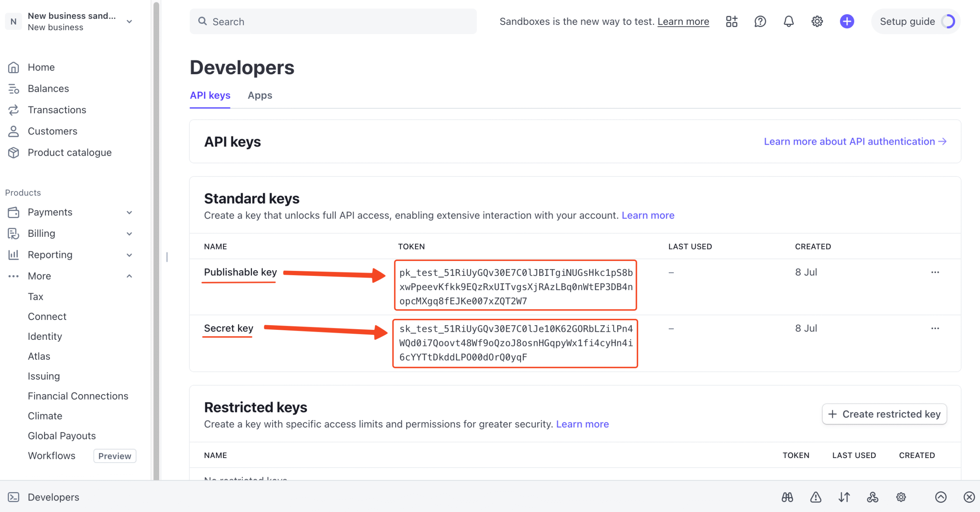Viewport: 980px width, 512px height.
Task: Open webhooks panel in the Developers toolbar
Action: pyautogui.click(x=872, y=497)
